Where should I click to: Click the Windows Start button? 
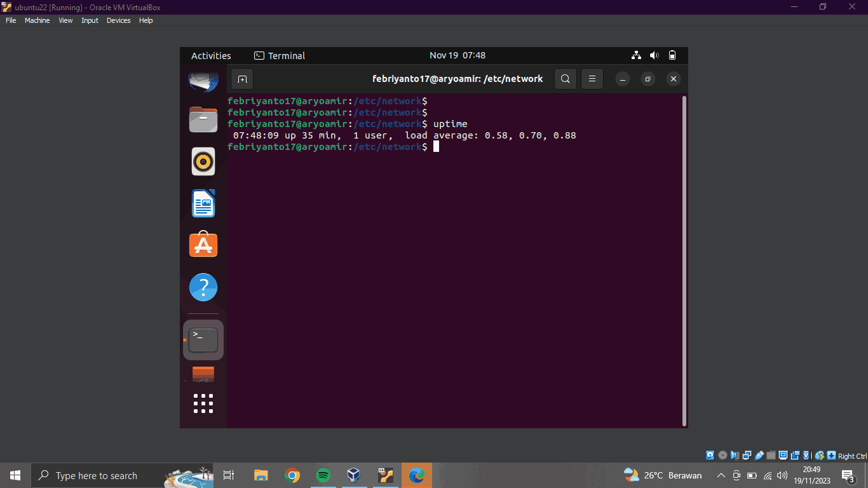15,475
